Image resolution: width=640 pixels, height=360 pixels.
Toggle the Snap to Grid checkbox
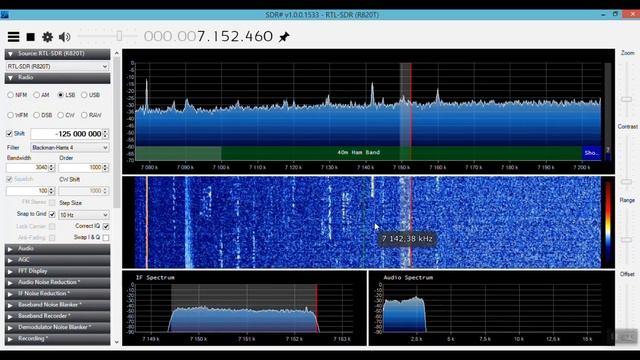pyautogui.click(x=52, y=214)
